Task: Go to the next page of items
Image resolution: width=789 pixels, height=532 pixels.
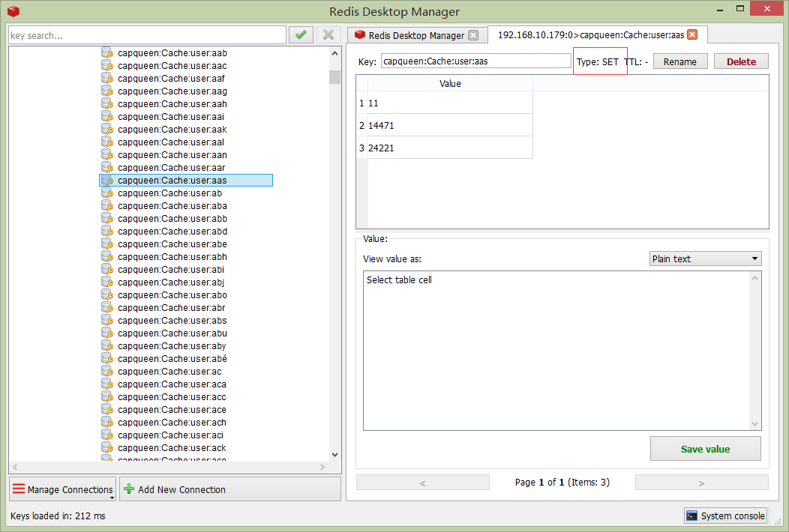Action: tap(701, 483)
